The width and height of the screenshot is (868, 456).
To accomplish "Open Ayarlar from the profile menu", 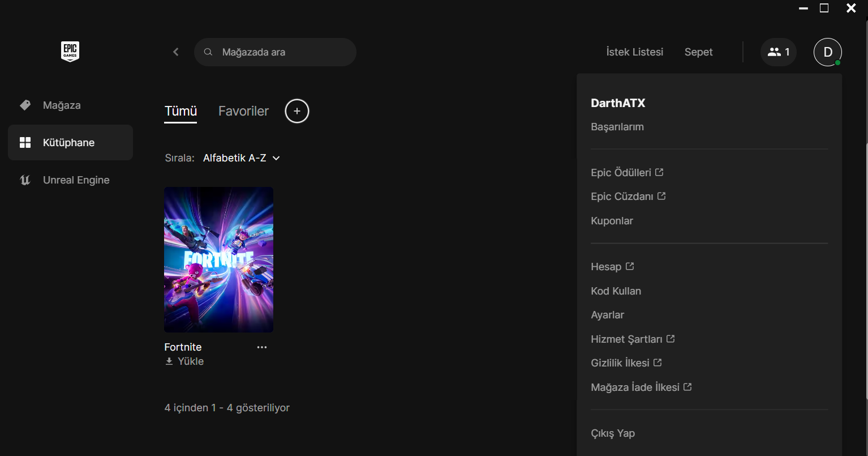I will point(607,315).
